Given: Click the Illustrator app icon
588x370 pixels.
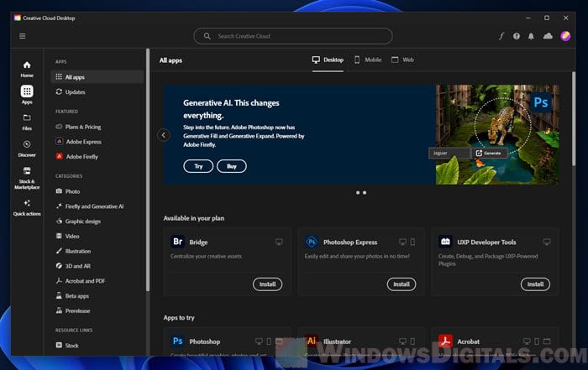Looking at the screenshot, I should click(312, 341).
